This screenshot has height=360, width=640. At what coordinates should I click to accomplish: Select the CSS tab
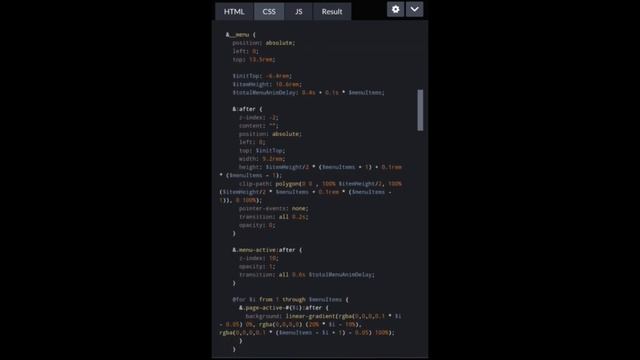pyautogui.click(x=269, y=11)
